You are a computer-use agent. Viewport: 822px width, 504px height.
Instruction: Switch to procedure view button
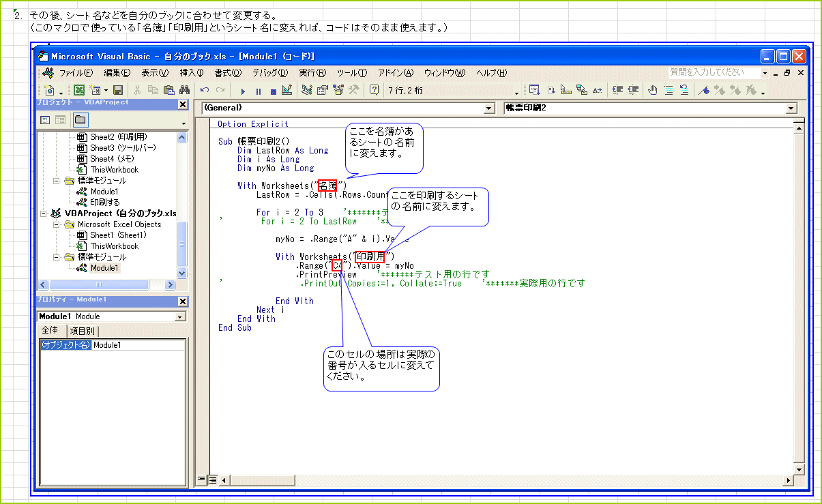point(201,479)
